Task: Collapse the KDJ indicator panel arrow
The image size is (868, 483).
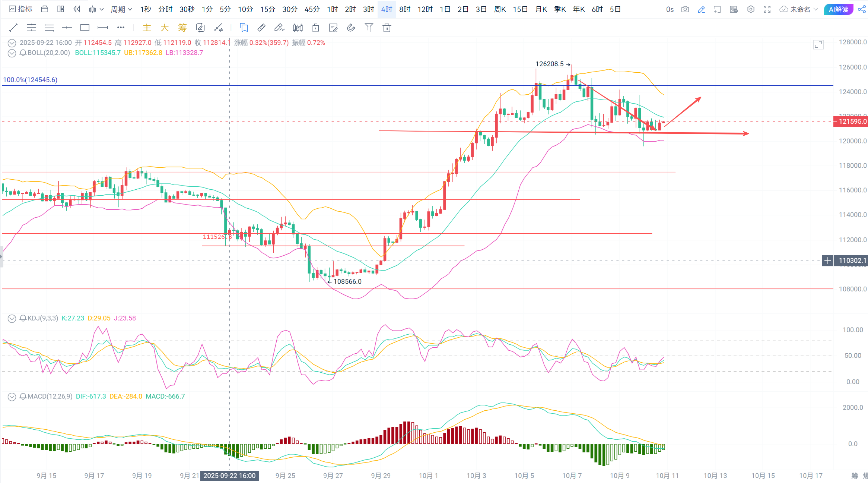Action: pos(12,318)
